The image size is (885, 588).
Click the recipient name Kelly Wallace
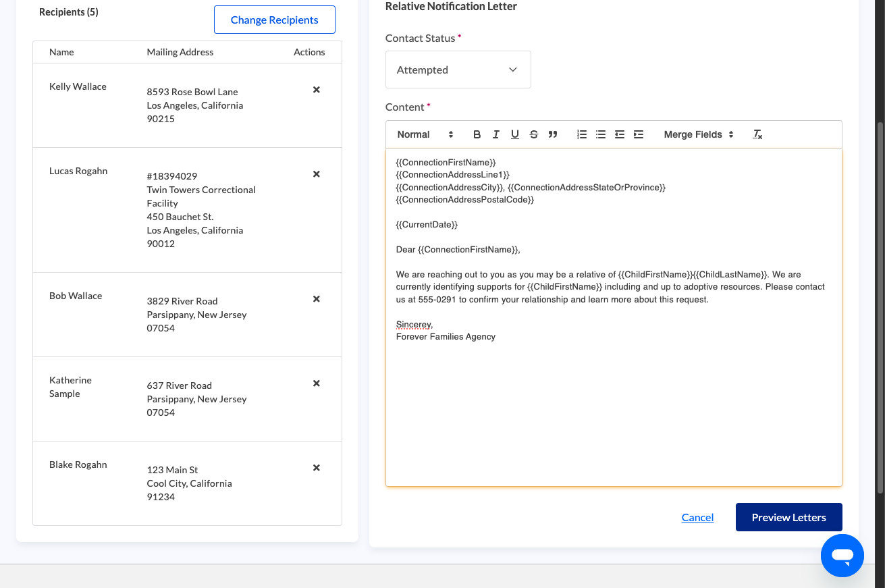pyautogui.click(x=78, y=86)
